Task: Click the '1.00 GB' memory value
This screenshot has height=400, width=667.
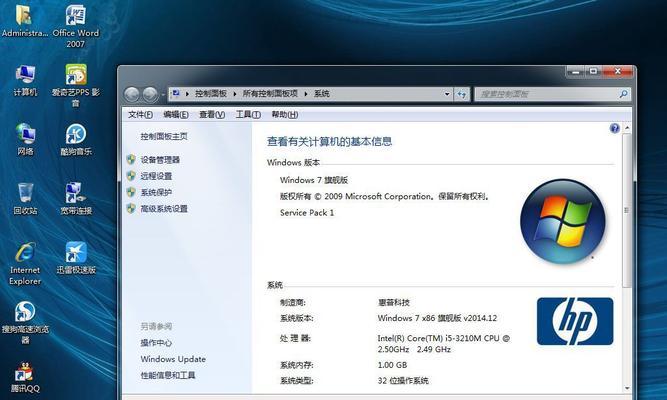Action: click(392, 365)
